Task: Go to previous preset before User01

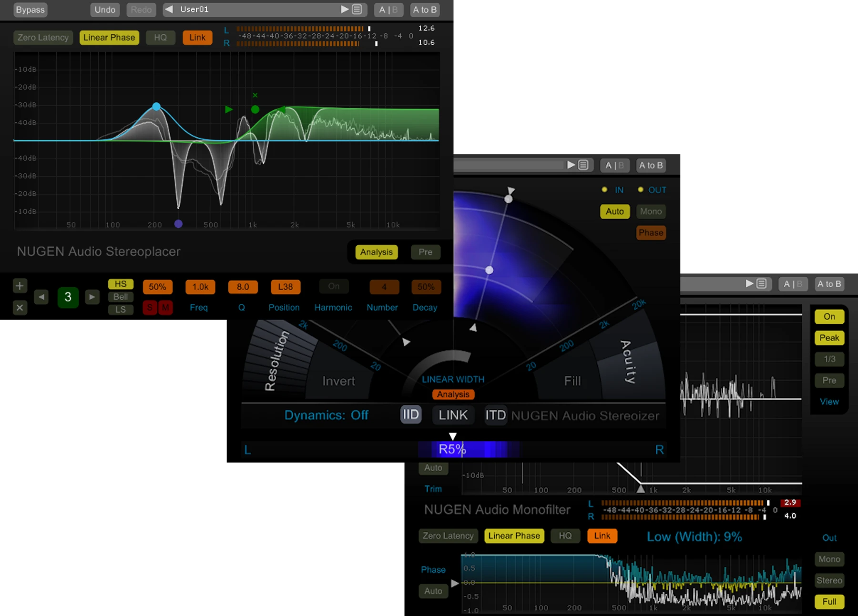Action: tap(169, 10)
